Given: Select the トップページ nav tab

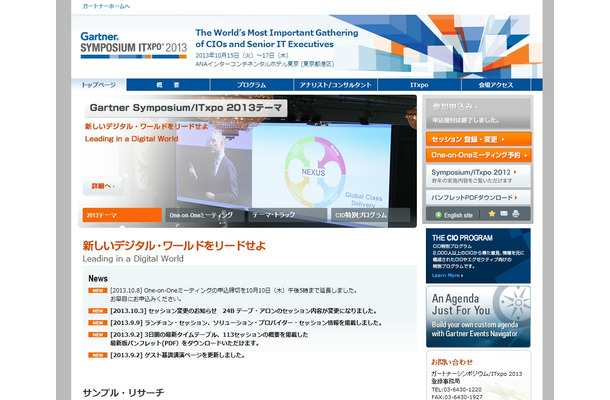Looking at the screenshot, I should click(x=99, y=85).
